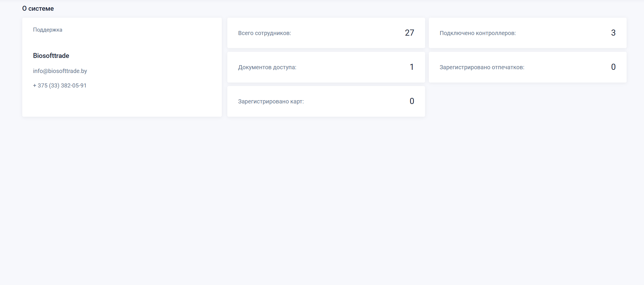Open the 'Зарегистрировано карт' card

326,101
